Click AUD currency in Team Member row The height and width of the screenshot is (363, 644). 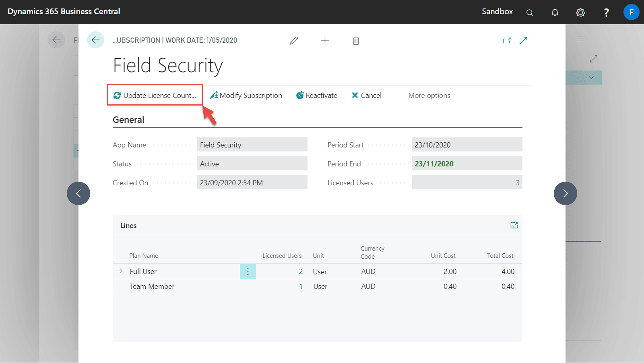(x=368, y=286)
